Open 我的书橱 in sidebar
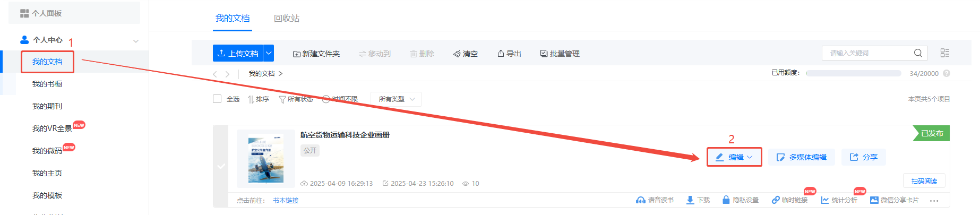 click(x=47, y=84)
